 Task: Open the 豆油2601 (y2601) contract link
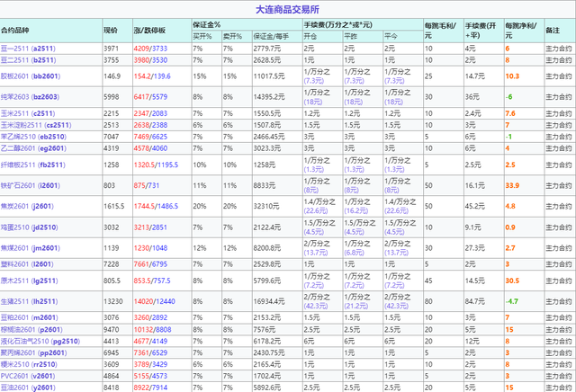pyautogui.click(x=28, y=388)
